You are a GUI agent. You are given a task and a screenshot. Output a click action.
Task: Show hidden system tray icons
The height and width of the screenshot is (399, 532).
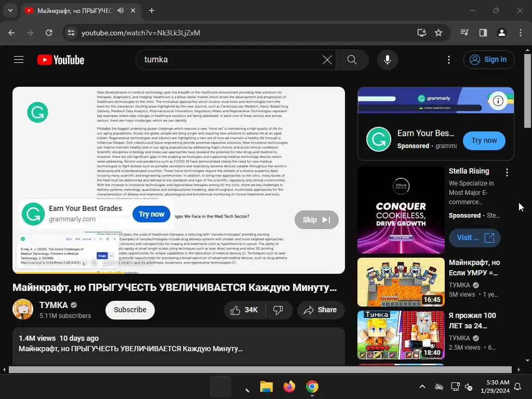(x=422, y=387)
